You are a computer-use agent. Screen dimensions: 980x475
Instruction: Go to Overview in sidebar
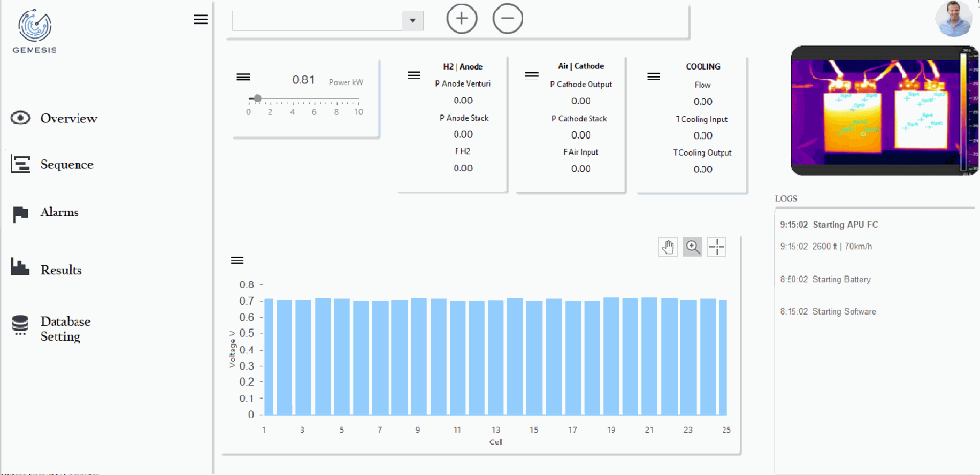click(x=67, y=118)
